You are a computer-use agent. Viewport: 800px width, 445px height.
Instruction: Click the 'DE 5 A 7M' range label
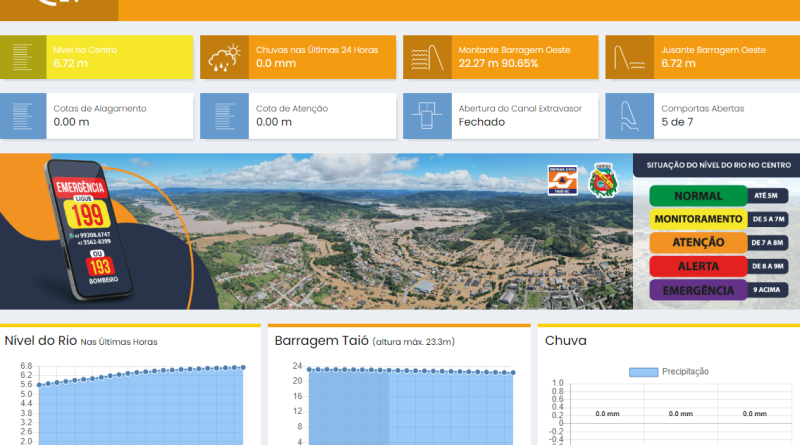pos(768,219)
